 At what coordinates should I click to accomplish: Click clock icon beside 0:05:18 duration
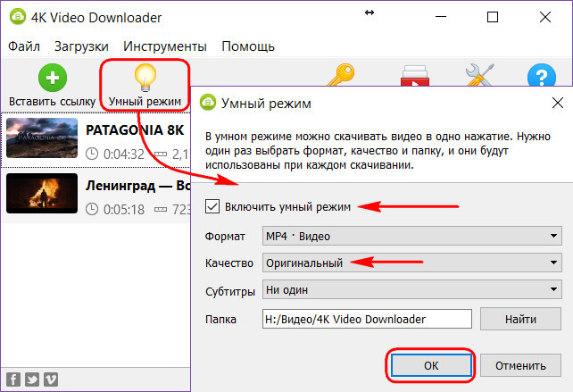(92, 209)
